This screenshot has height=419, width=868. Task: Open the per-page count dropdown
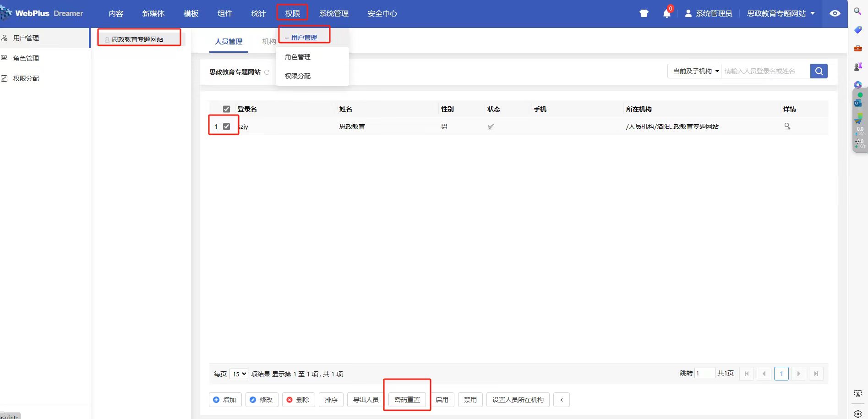(239, 374)
